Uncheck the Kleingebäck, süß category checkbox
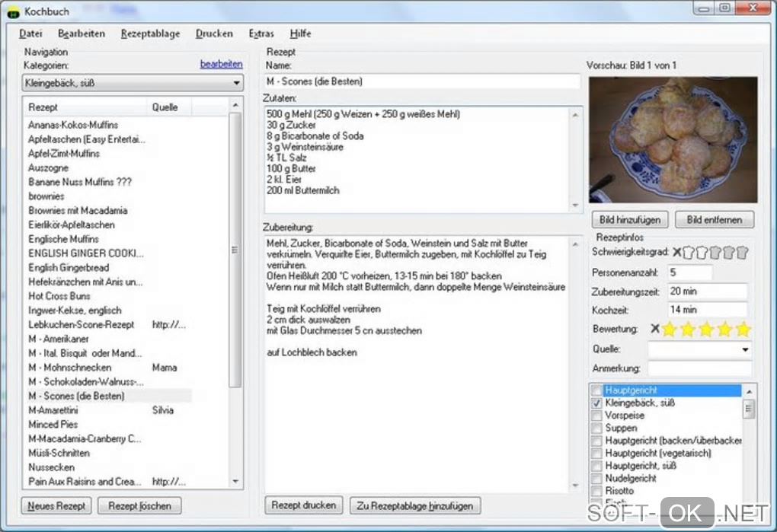 coord(596,403)
